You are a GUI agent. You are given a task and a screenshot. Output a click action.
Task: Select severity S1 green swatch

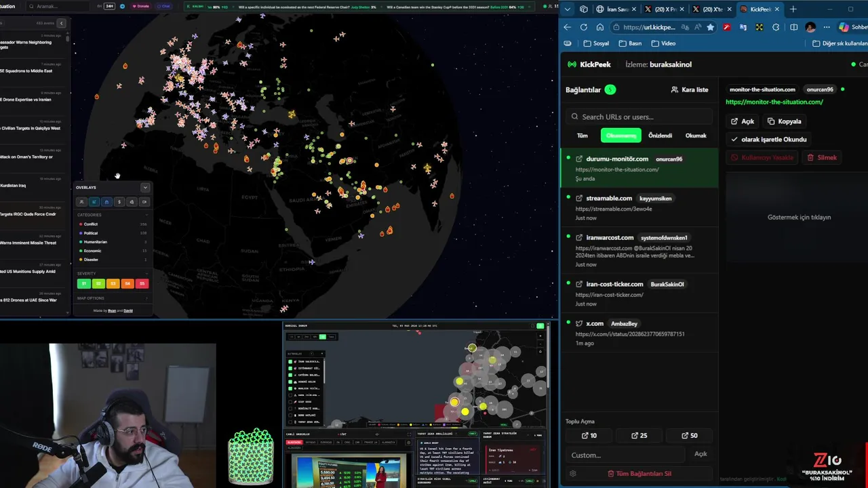[84, 283]
